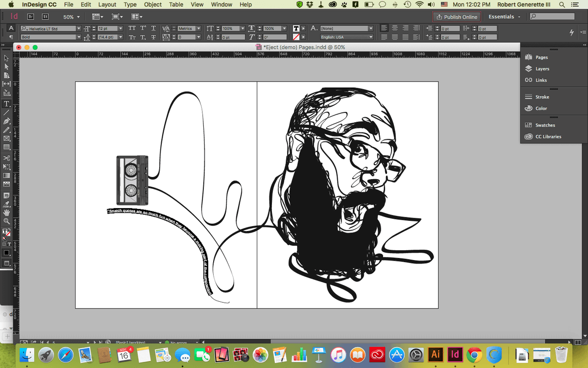Open the 50% zoom level dropdown
Image resolution: width=588 pixels, height=368 pixels.
tap(78, 17)
